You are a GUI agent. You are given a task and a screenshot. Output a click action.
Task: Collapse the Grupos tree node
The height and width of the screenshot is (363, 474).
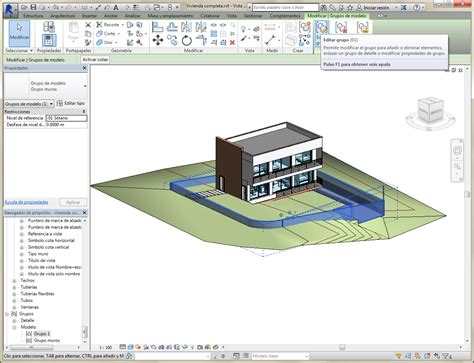tap(7, 314)
